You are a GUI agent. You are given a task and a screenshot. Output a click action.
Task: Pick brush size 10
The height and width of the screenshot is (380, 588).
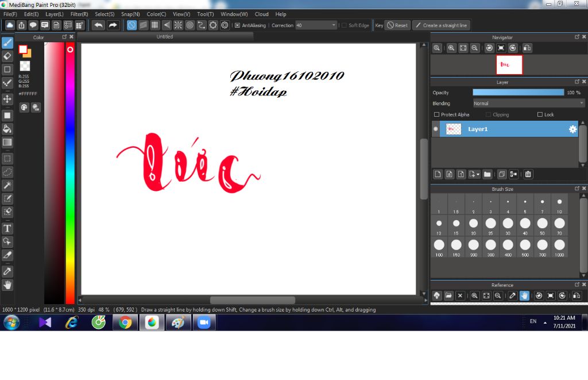tap(559, 205)
